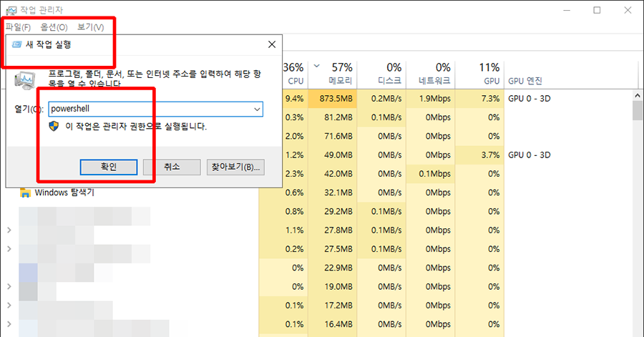The height and width of the screenshot is (337, 644).
Task: Expand the process row showing 16.4MB memory
Action: tap(9, 324)
